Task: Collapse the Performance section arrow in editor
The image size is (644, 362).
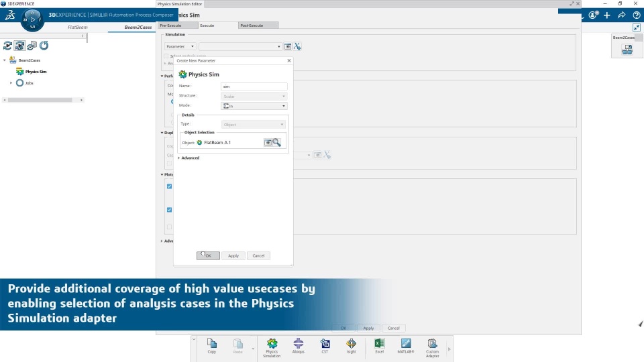Action: click(x=162, y=76)
